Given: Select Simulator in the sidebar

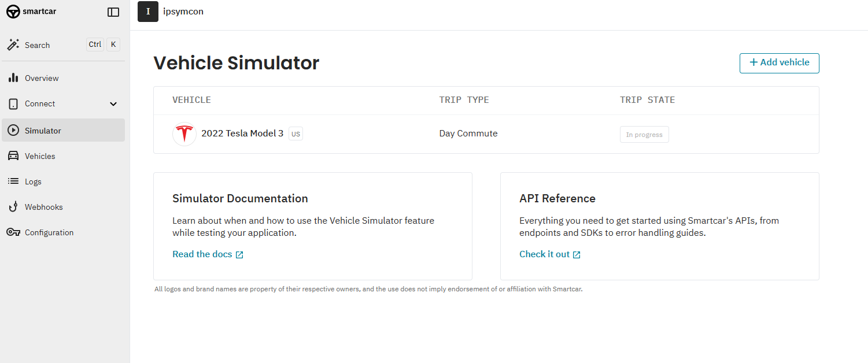Looking at the screenshot, I should point(64,130).
